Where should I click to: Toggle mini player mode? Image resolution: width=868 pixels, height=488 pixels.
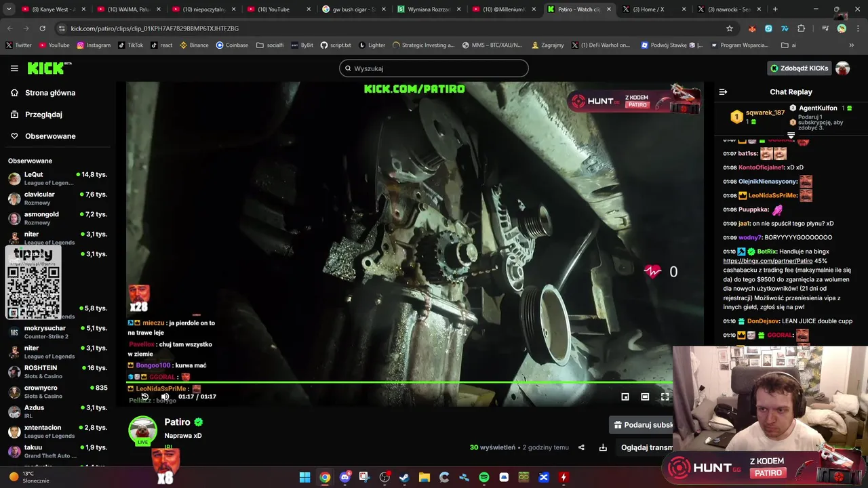pos(625,396)
